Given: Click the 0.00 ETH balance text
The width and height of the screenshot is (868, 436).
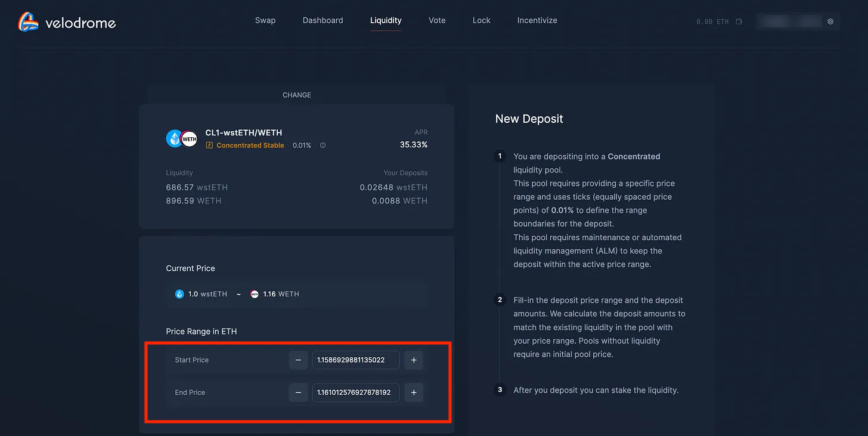Looking at the screenshot, I should coord(712,21).
